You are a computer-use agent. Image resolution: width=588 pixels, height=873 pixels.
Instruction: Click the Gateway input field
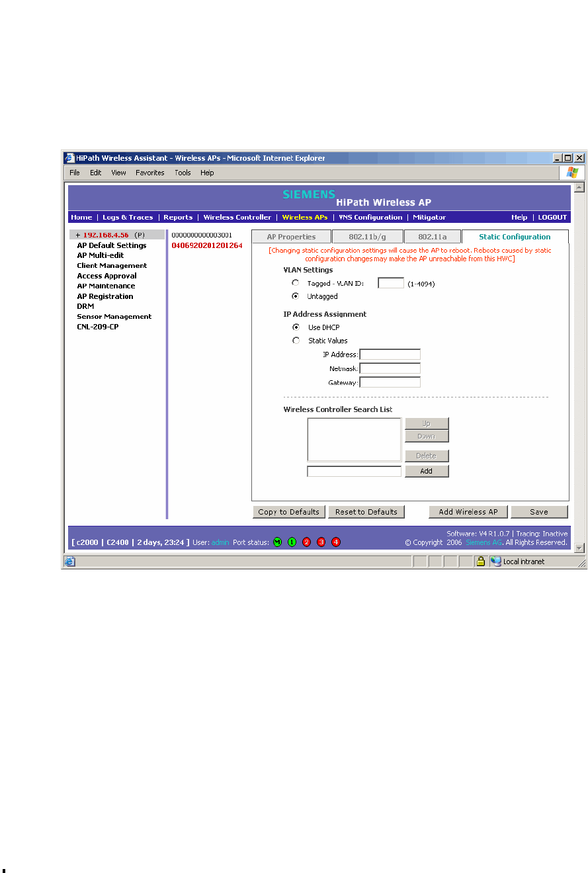coord(390,382)
